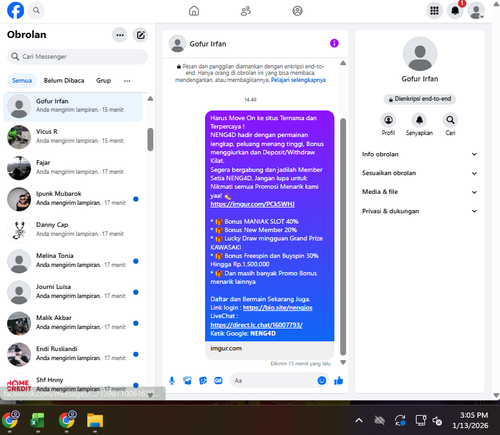The width and height of the screenshot is (500, 435).
Task: Click the Facebook logo icon
Action: 15,10
